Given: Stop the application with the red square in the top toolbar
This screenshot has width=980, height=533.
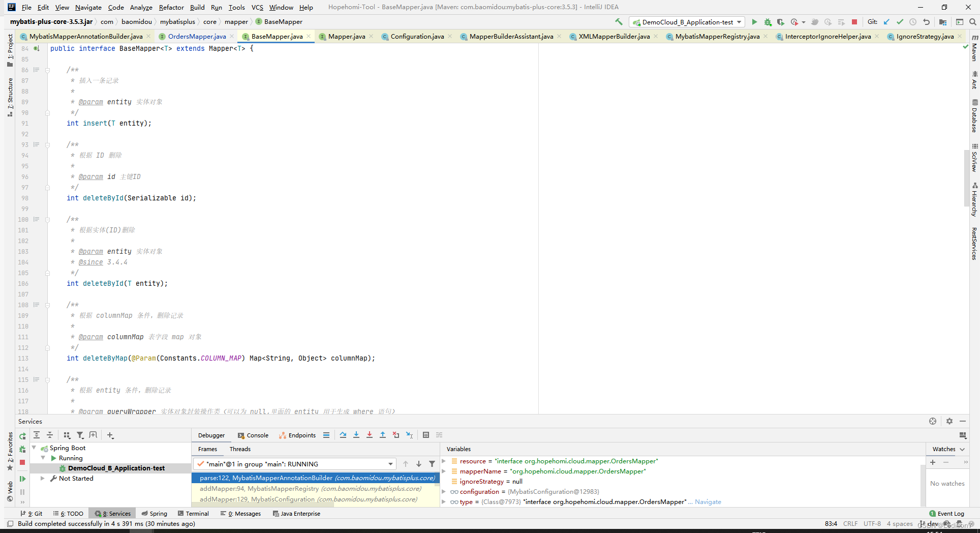Looking at the screenshot, I should (854, 22).
